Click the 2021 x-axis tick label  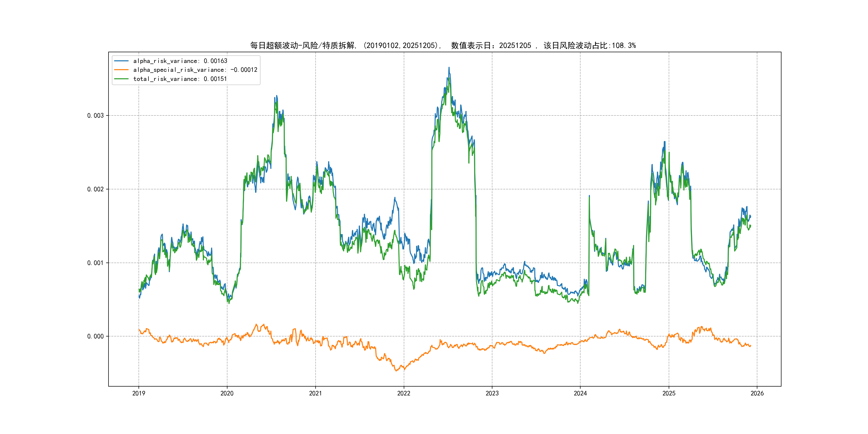click(x=315, y=393)
